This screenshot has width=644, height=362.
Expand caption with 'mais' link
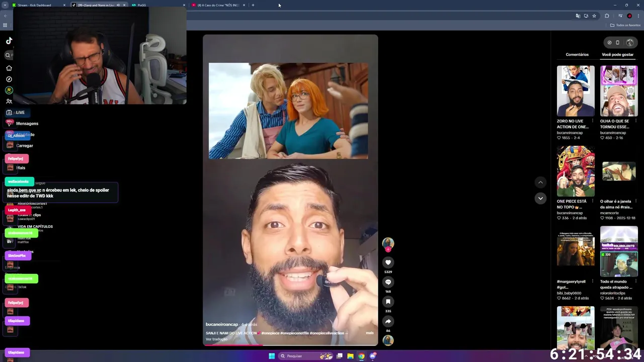pos(370,333)
